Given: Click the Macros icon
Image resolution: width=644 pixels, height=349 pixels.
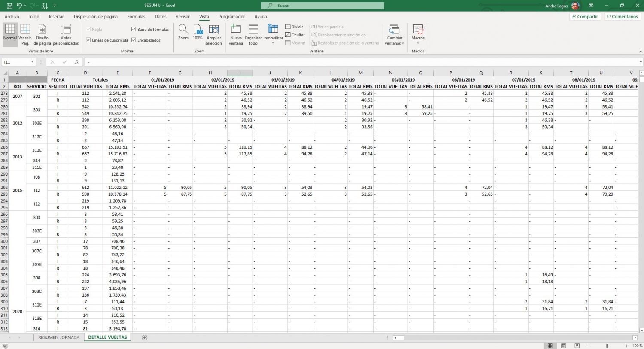Looking at the screenshot, I should pyautogui.click(x=418, y=29).
